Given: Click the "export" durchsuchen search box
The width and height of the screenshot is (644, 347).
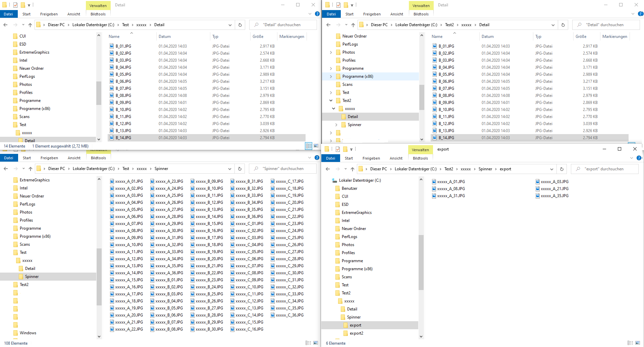Looking at the screenshot, I should tap(605, 169).
